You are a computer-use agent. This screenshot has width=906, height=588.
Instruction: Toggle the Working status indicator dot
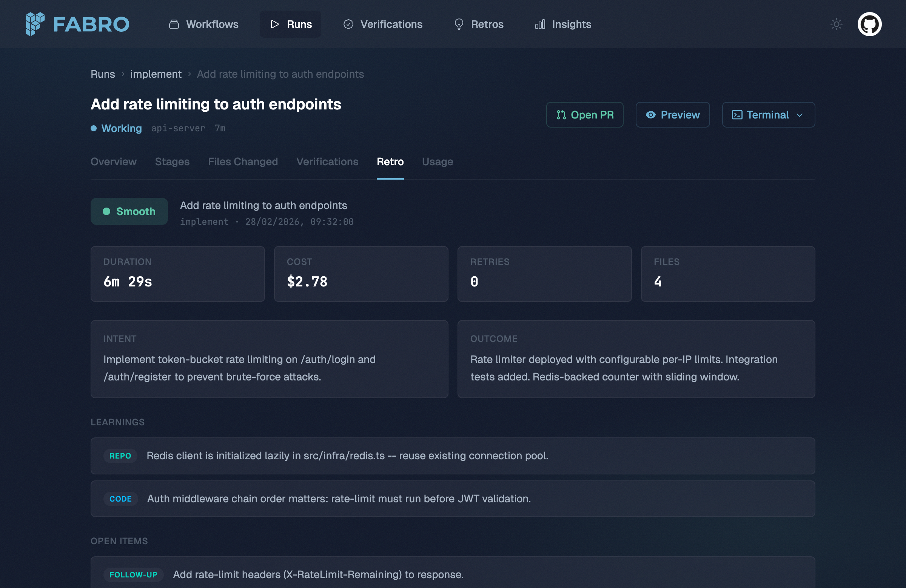(x=93, y=129)
